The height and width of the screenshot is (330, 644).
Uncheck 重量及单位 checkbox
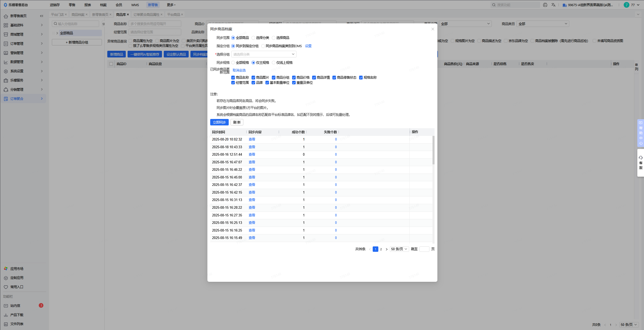tap(294, 83)
